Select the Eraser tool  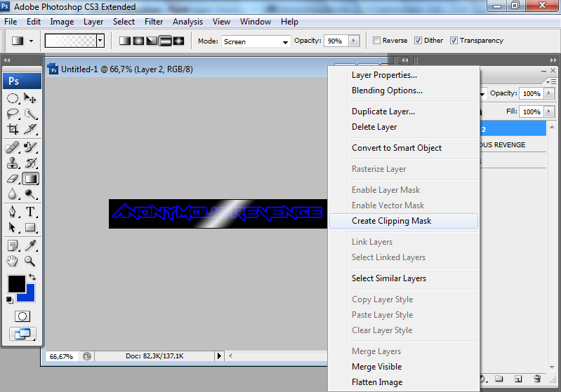click(x=13, y=178)
